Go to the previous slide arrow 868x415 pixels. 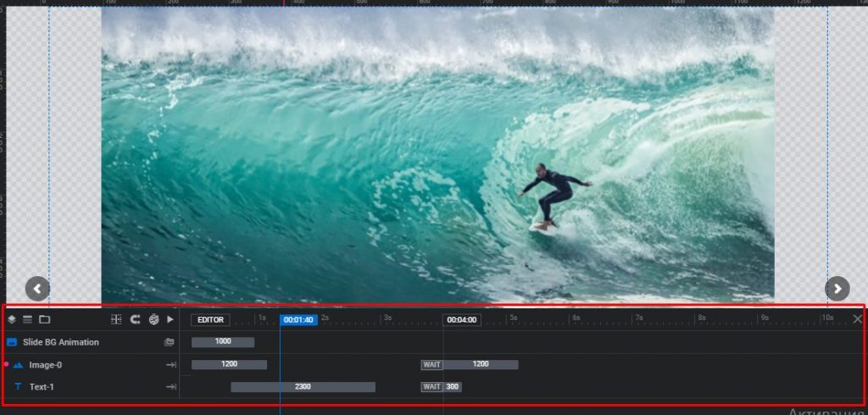37,289
